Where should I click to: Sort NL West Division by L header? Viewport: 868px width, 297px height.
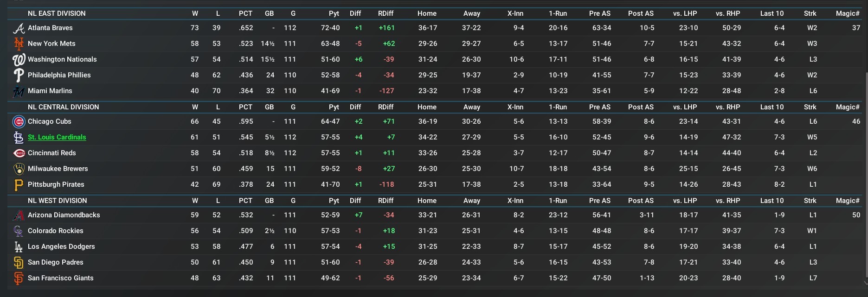tap(218, 201)
